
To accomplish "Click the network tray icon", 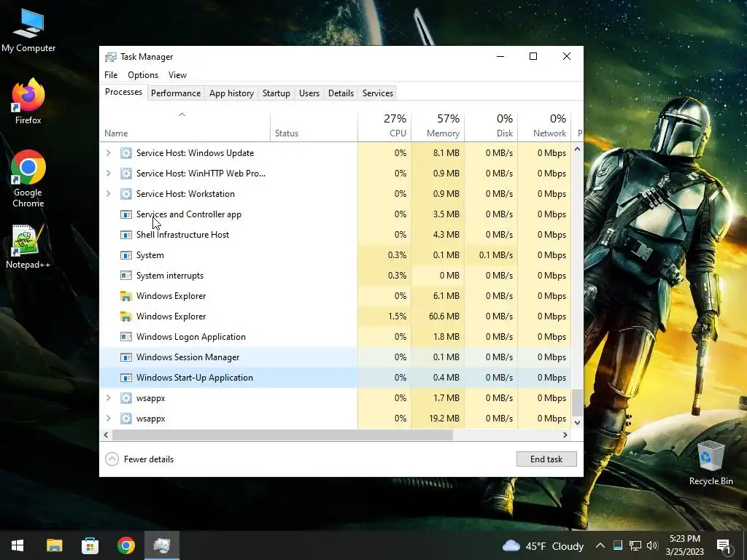I will coord(635,545).
